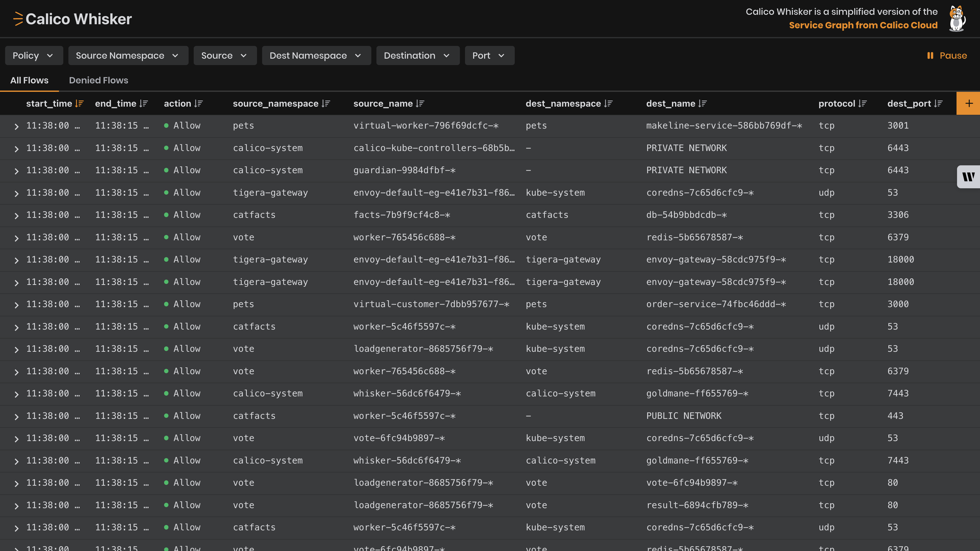Screen dimensions: 980x551
Task: Click the start_time column header
Action: [49, 103]
